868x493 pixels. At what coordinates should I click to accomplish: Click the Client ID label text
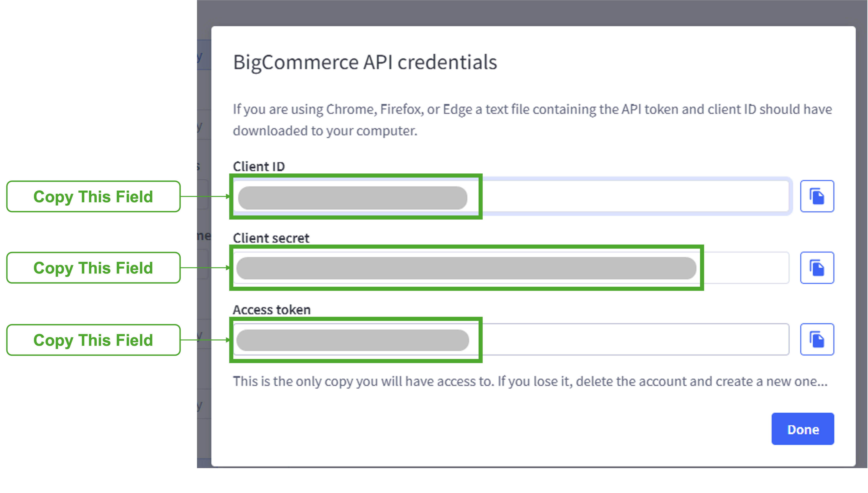coord(259,166)
